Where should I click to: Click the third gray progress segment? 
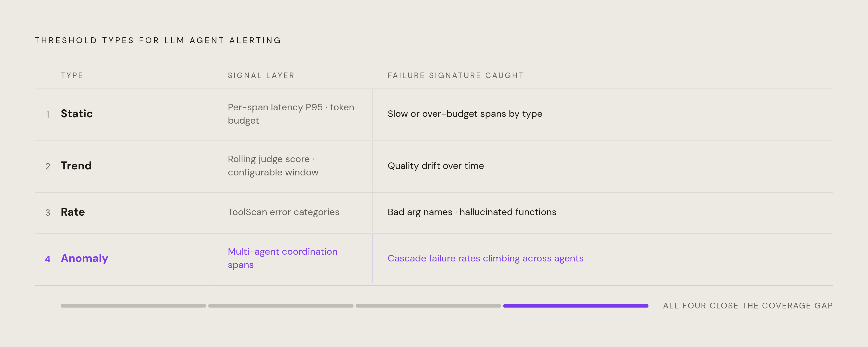[x=428, y=306]
